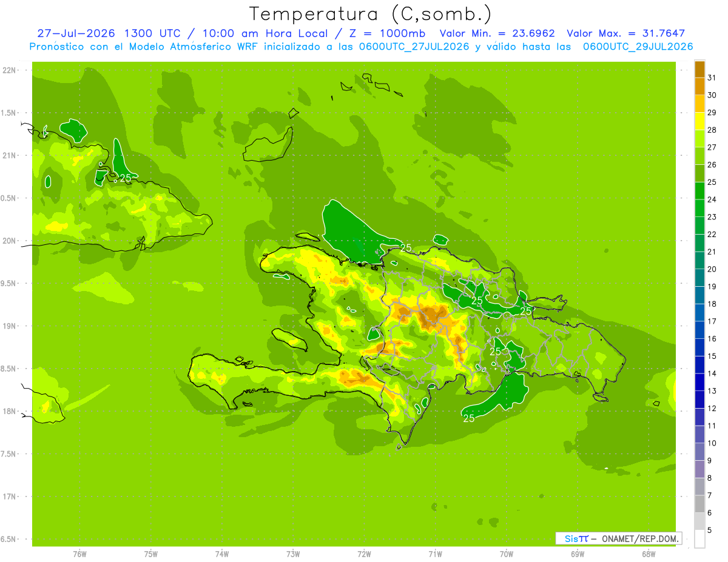This screenshot has width=728, height=562.
Task: Click the 18N latitude axis label
Action: [9, 411]
